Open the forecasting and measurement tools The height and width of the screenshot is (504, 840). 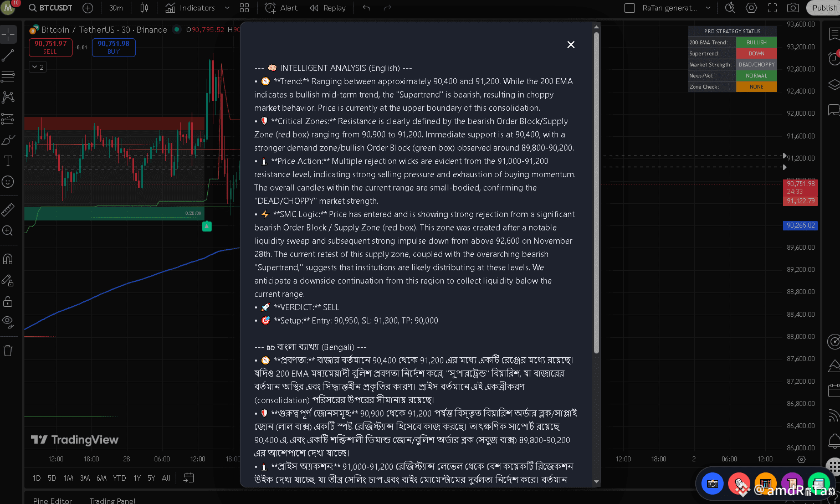tap(8, 119)
